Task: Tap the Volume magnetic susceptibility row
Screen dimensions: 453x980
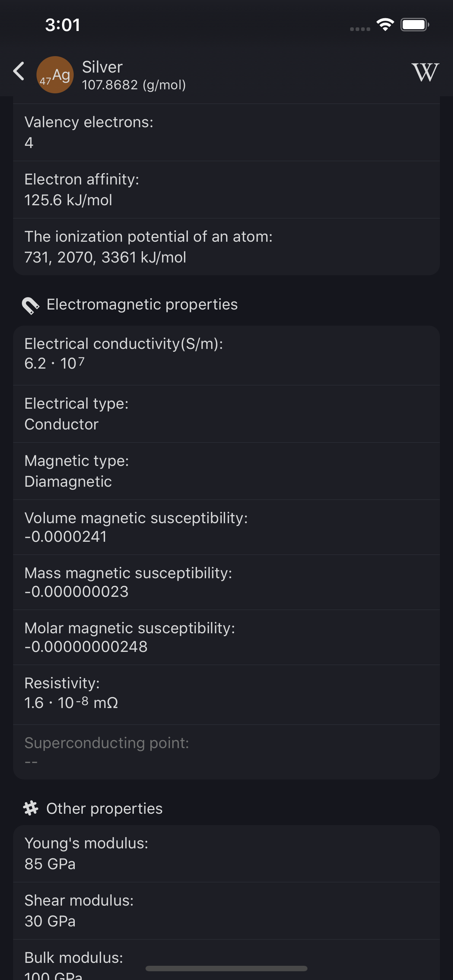Action: [226, 527]
